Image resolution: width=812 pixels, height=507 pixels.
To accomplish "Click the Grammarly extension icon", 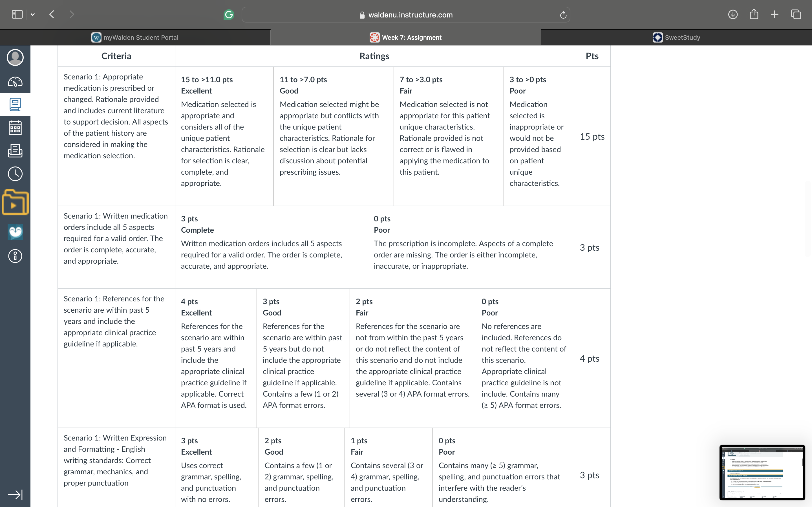I will click(x=229, y=14).
